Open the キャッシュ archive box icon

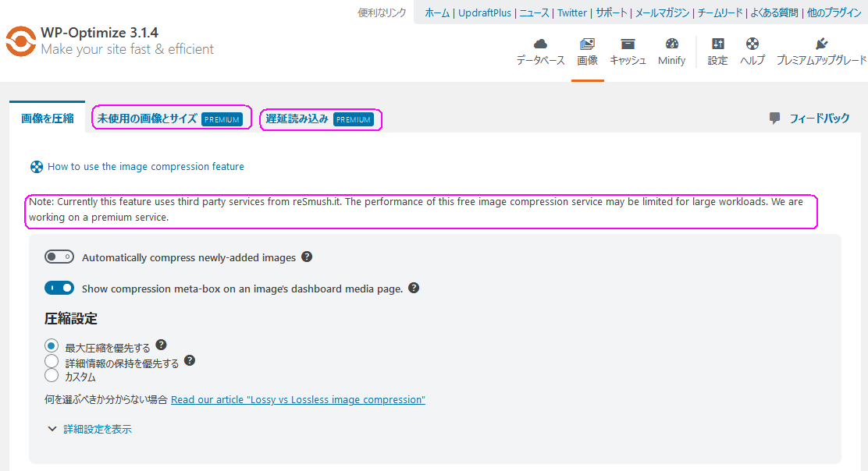pos(628,44)
